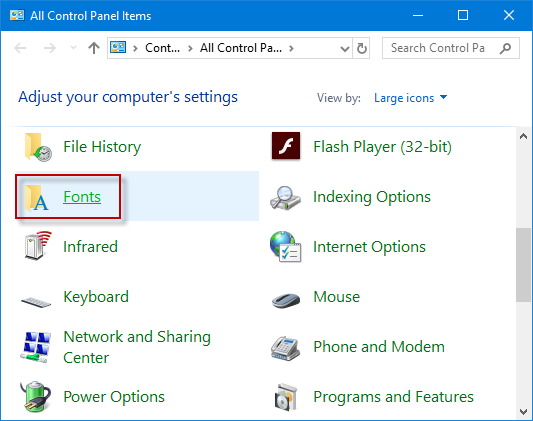Click the Programs and Features icon
The width and height of the screenshot is (533, 421).
(x=286, y=397)
